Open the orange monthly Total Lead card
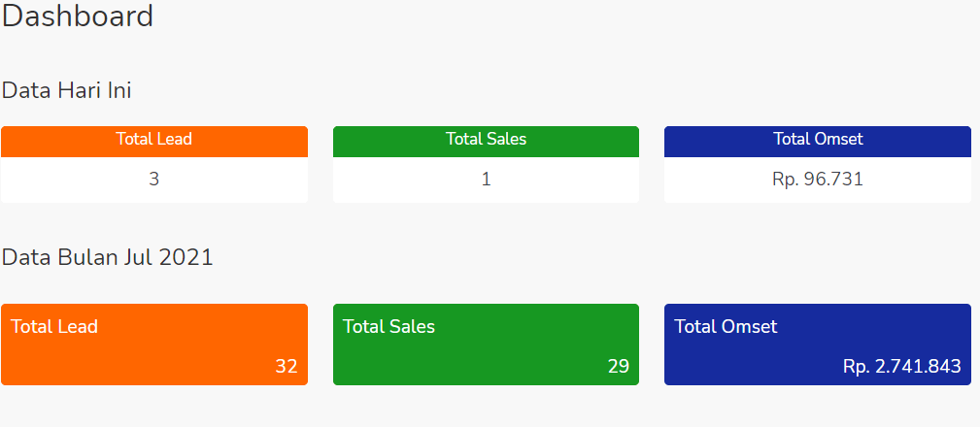Screen dimensions: 980x427 tap(154, 345)
